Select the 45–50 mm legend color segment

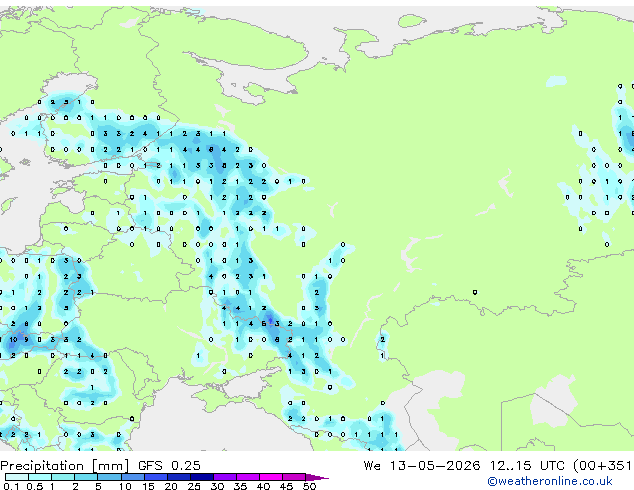pyautogui.click(x=294, y=477)
